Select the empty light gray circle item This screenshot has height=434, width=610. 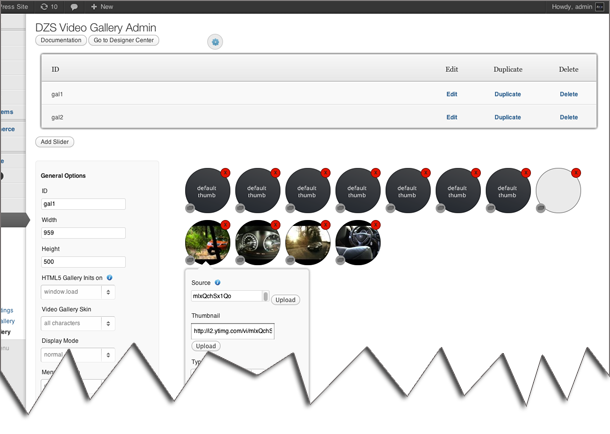(558, 191)
